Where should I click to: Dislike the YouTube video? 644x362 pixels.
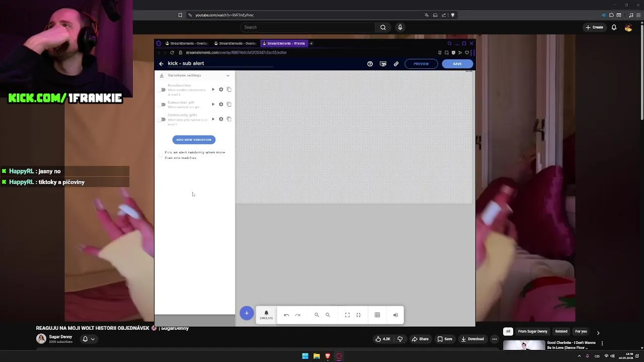[400, 339]
